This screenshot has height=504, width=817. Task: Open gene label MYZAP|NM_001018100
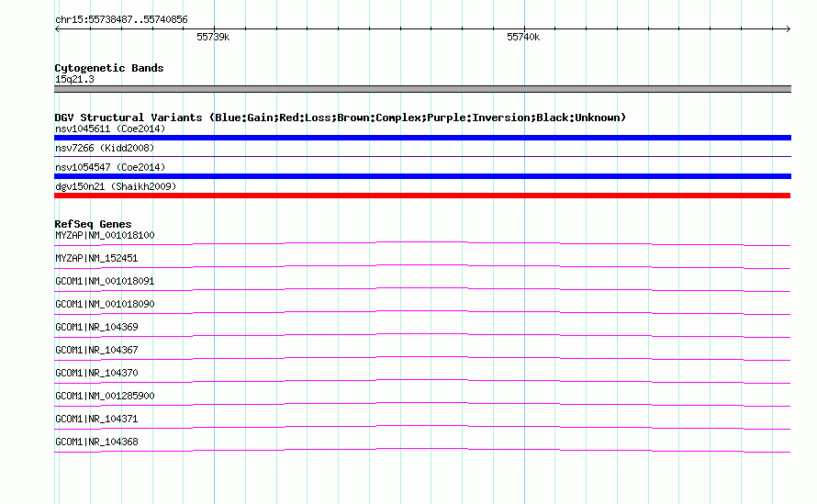(x=105, y=236)
